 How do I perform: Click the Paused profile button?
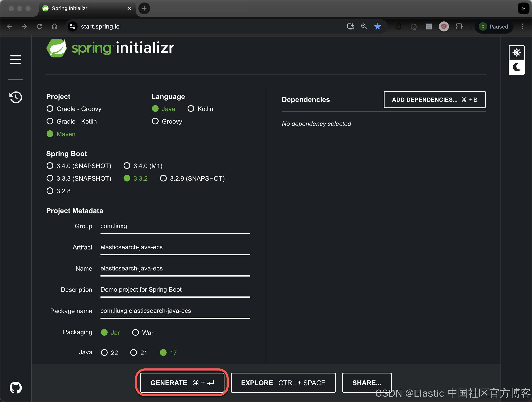click(494, 26)
